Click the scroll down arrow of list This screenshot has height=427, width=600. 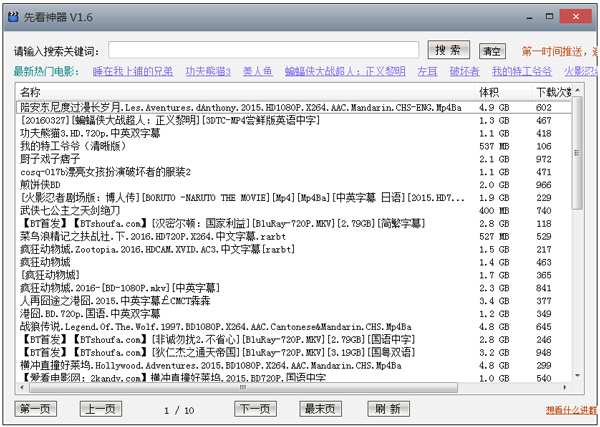[x=577, y=376]
